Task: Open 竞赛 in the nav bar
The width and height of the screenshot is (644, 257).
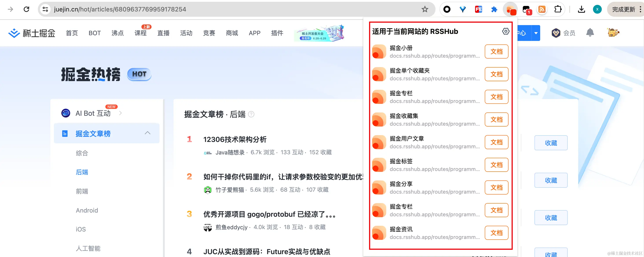Action: (209, 33)
